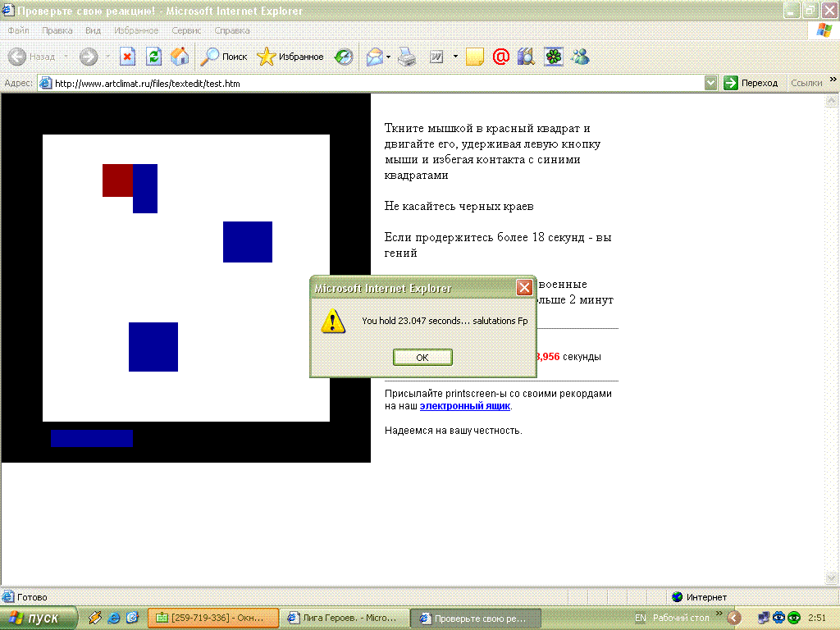Click the blue square overlapping red square
This screenshot has width=840, height=630.
click(x=145, y=189)
